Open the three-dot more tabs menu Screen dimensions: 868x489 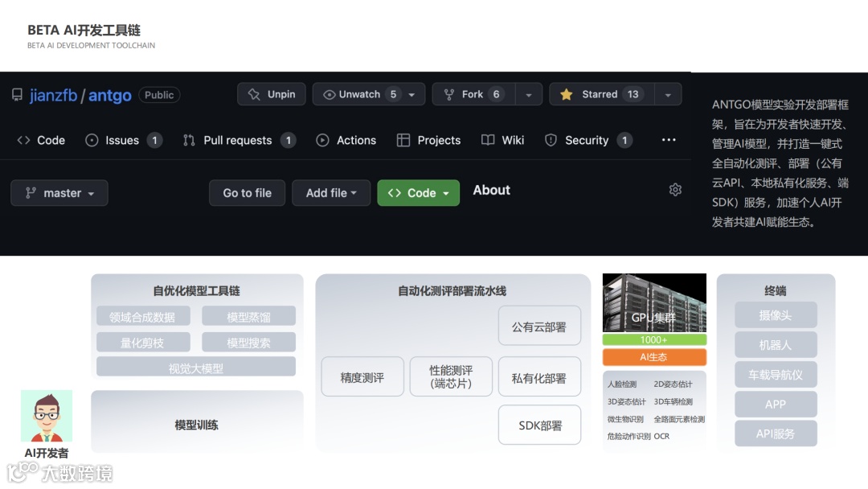pos(669,140)
